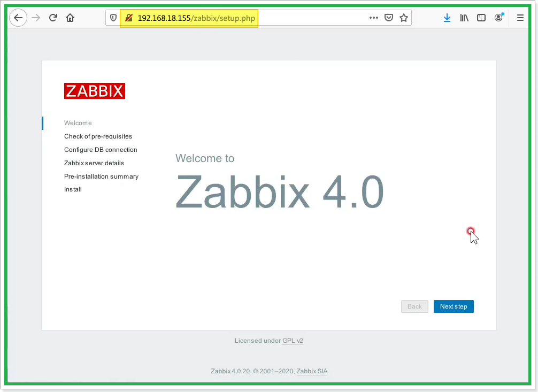
Task: Open the downloads panel
Action: 447,18
